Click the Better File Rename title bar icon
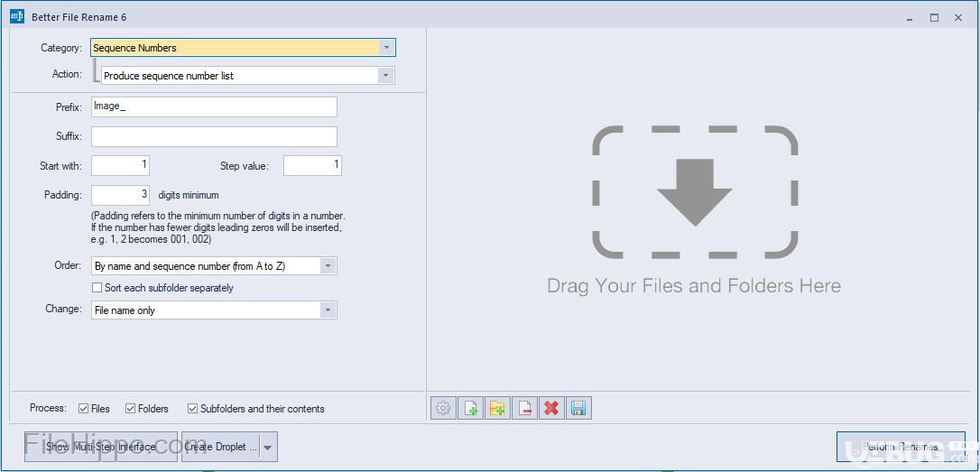The height and width of the screenshot is (472, 980). (x=17, y=17)
